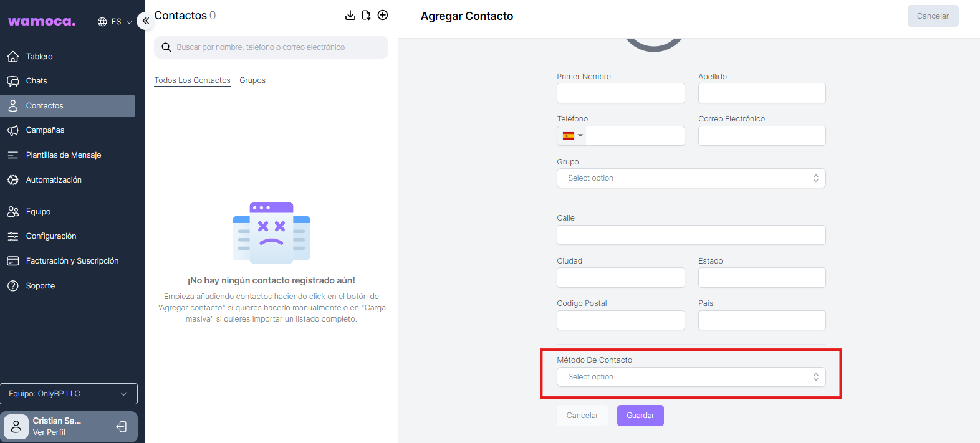This screenshot has height=443, width=980.
Task: Open the Método De Contacto dropdown
Action: point(691,377)
